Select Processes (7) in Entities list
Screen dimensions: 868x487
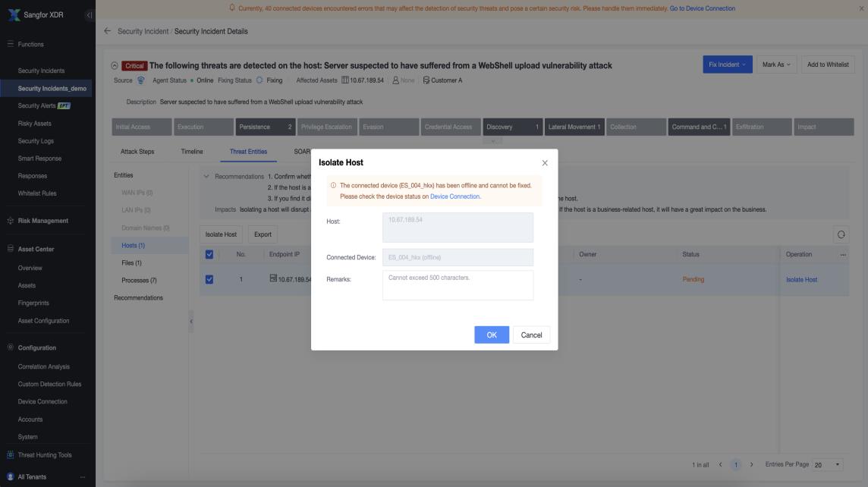coord(139,281)
